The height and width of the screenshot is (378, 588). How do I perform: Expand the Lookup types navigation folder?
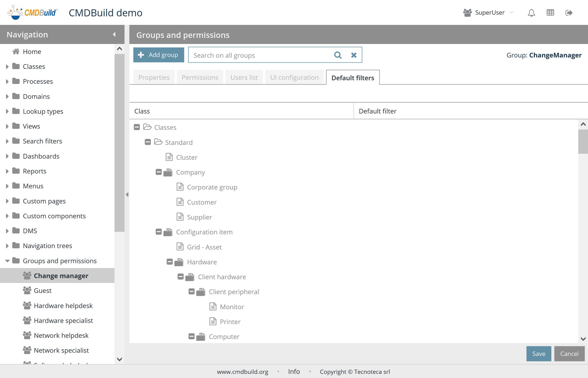pyautogui.click(x=7, y=112)
